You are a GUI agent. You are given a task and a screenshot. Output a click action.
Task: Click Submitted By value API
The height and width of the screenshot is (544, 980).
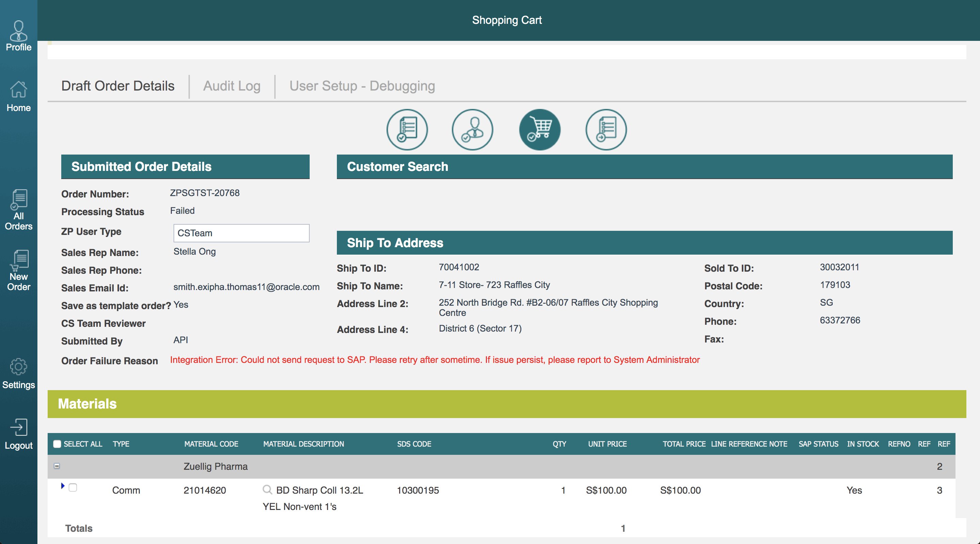181,340
